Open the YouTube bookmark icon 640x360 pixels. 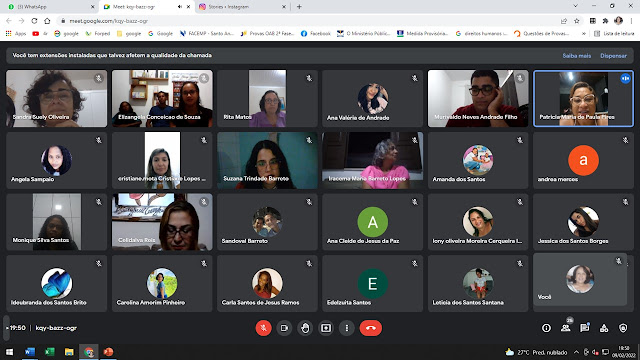pyautogui.click(x=36, y=33)
